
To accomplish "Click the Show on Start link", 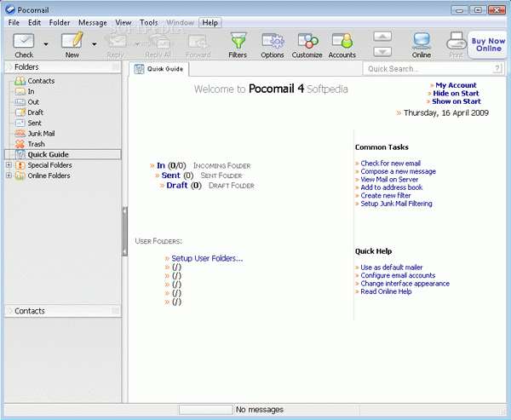I will (456, 101).
